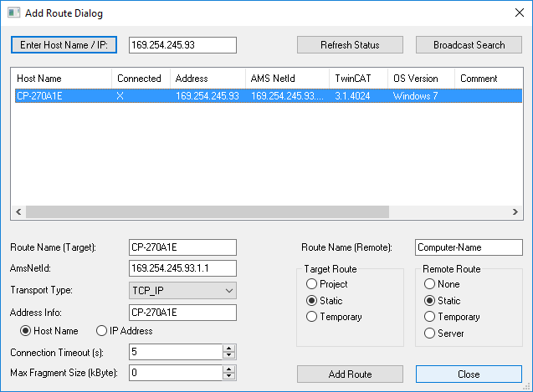Select Server under Remote Route
Screen dimensions: 533x392
[444, 333]
